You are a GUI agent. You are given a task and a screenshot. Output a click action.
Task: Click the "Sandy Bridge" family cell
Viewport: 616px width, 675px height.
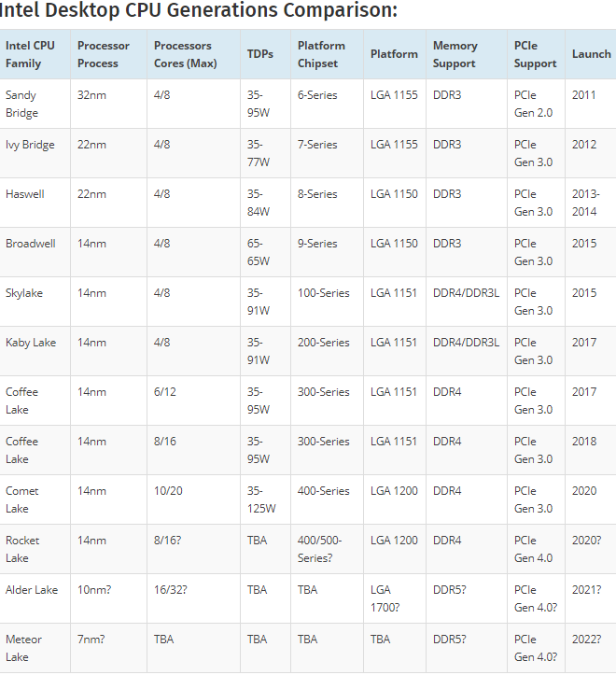[21, 104]
